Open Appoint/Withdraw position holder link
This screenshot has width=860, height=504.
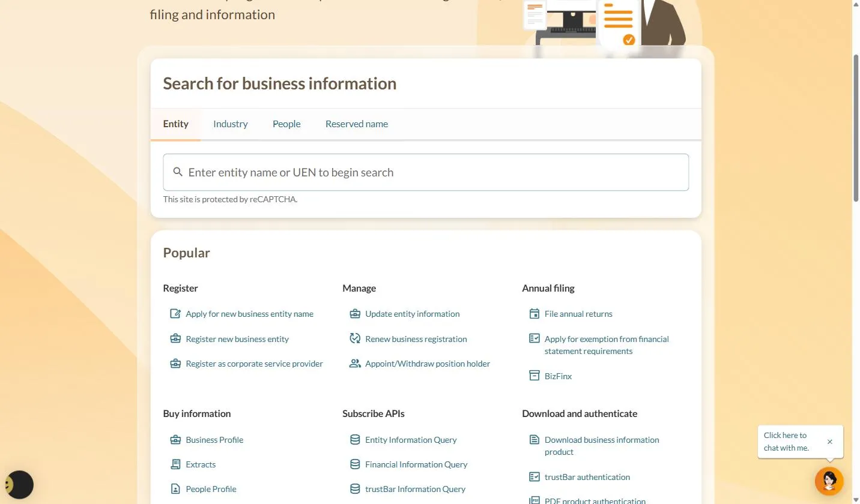click(428, 364)
